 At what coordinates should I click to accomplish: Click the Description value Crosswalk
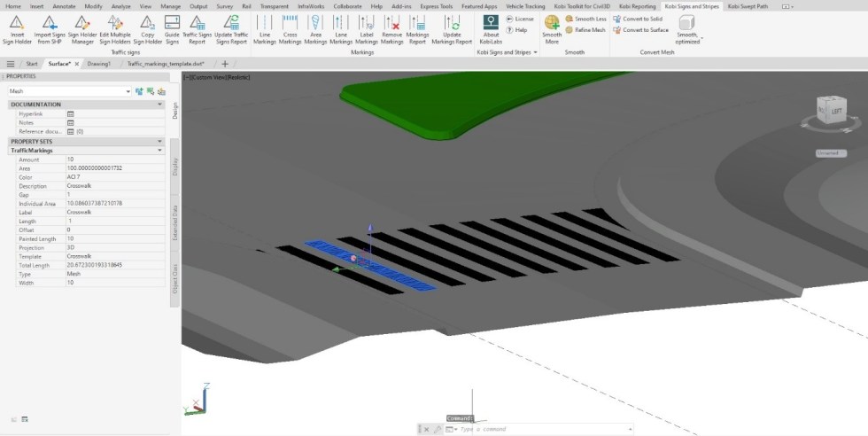[115, 186]
